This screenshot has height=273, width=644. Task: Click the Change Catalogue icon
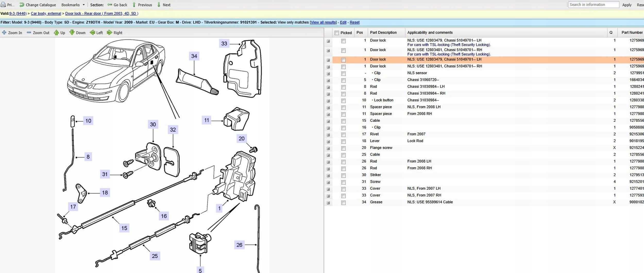click(22, 5)
